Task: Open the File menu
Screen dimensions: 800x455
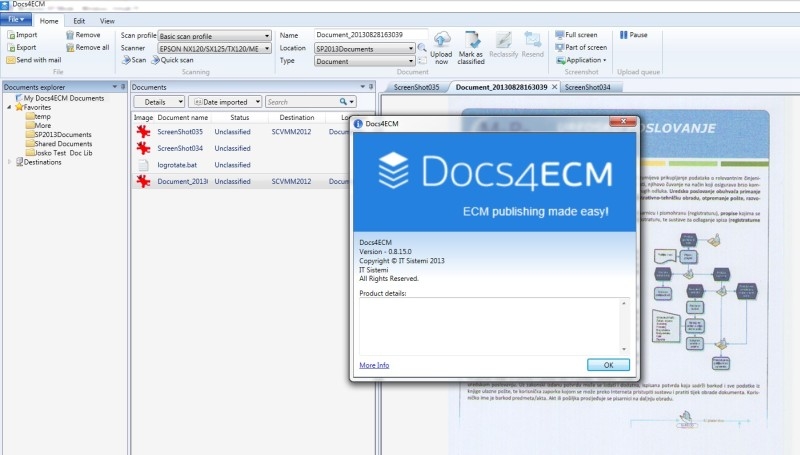Action: pos(16,19)
